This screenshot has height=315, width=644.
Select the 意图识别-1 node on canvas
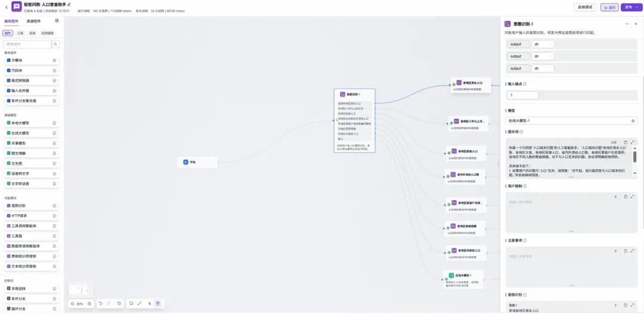pyautogui.click(x=354, y=121)
